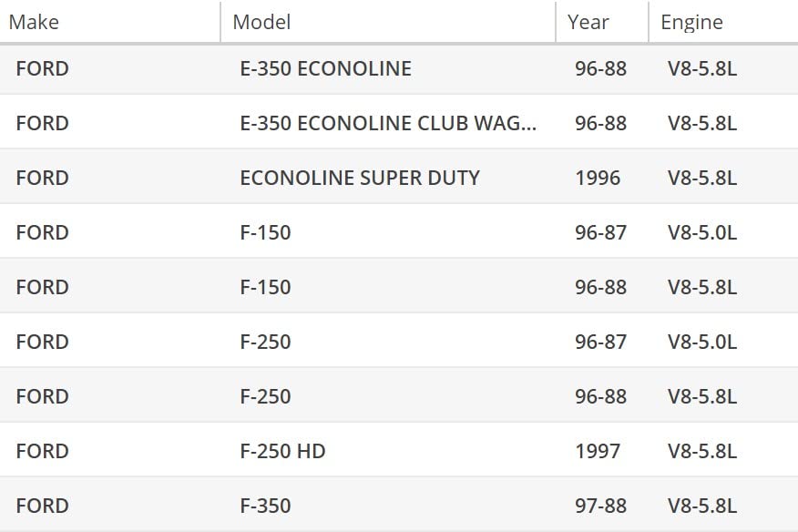The width and height of the screenshot is (798, 532).
Task: Click the year 1996 cell
Action: point(598,178)
